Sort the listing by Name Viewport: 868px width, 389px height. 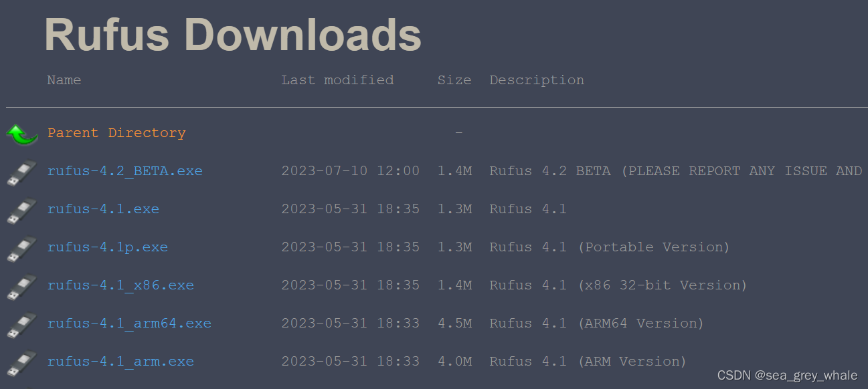[x=64, y=80]
